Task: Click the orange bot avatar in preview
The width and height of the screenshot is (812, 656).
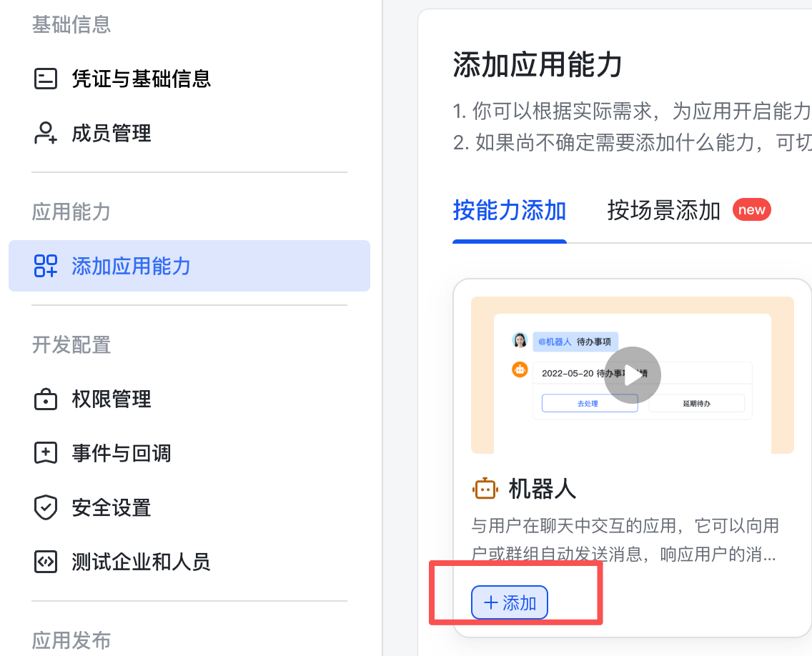Action: [x=520, y=369]
